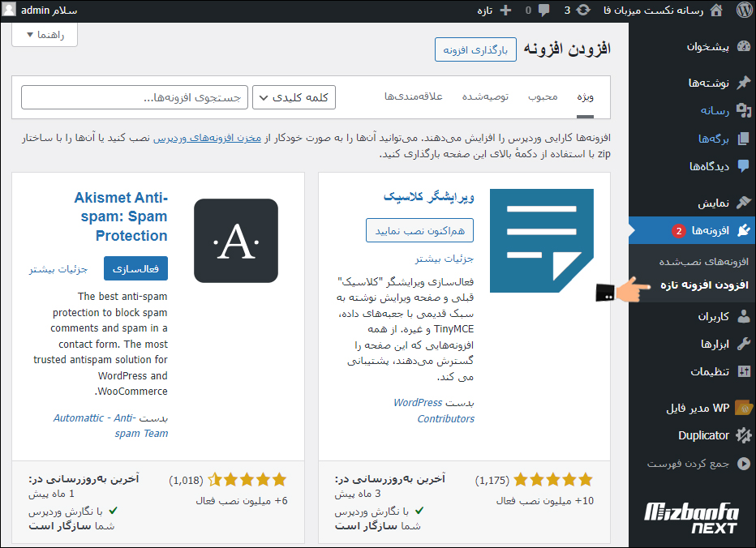
Task: Open Akismet Anti-spam title link
Action: pyautogui.click(x=121, y=216)
